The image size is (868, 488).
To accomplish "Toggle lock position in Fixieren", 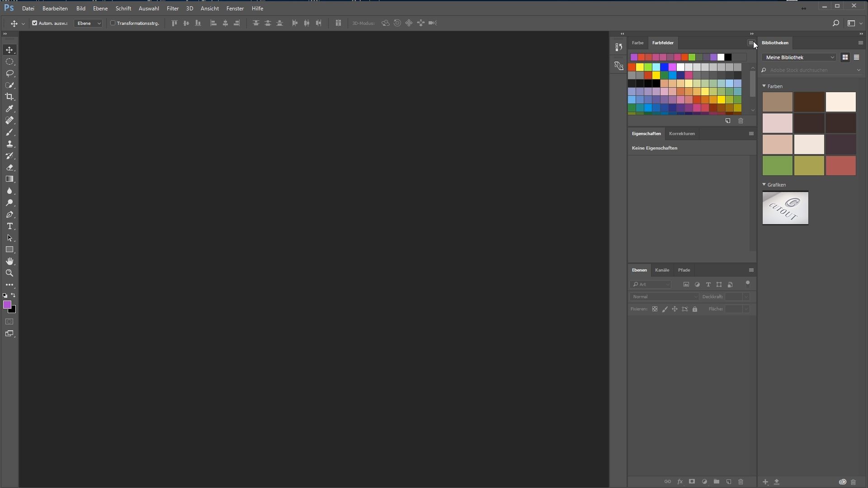I will 675,309.
